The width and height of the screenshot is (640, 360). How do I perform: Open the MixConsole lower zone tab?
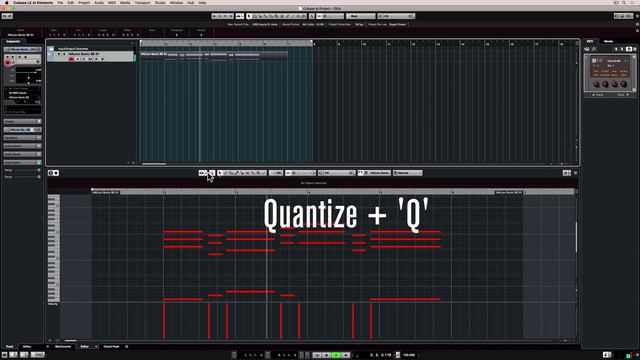(x=63, y=347)
